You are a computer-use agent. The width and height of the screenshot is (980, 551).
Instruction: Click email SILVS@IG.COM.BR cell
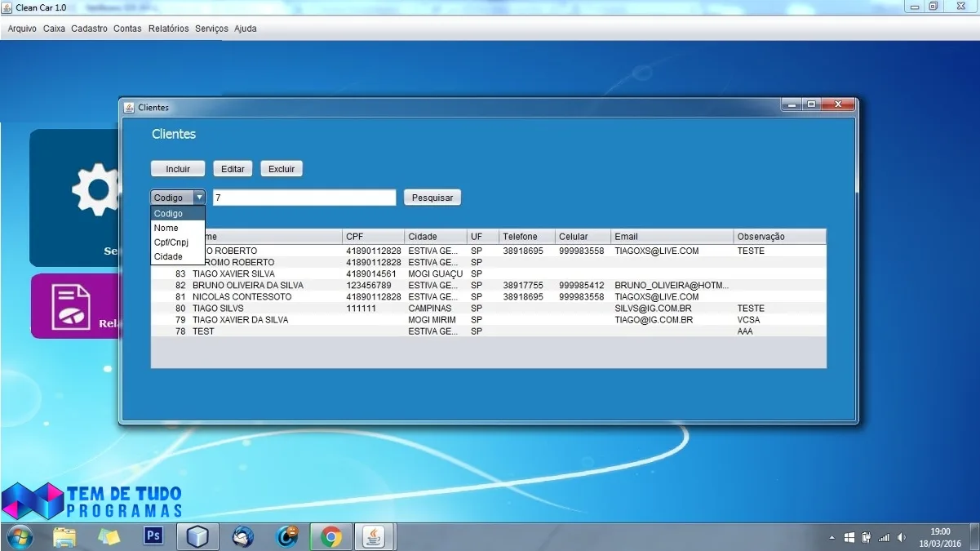[672, 309]
